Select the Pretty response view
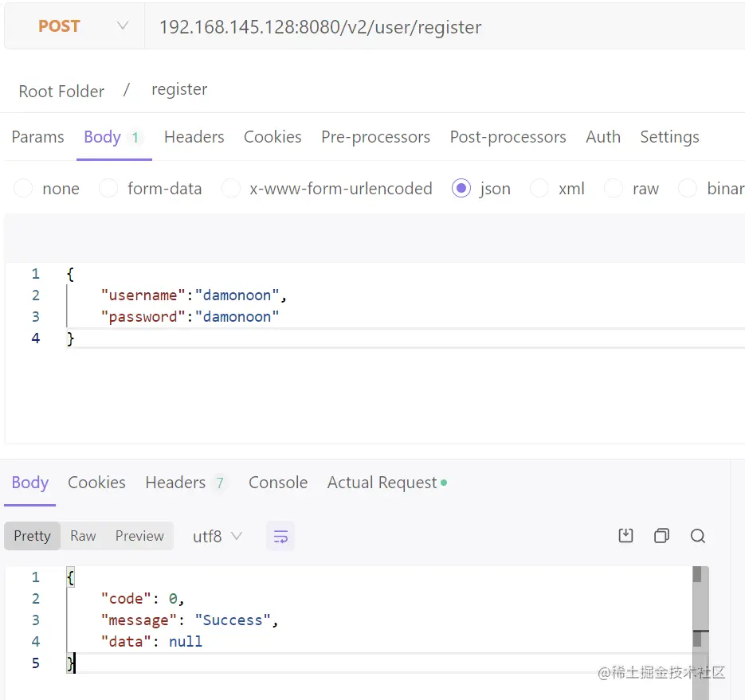 tap(33, 536)
